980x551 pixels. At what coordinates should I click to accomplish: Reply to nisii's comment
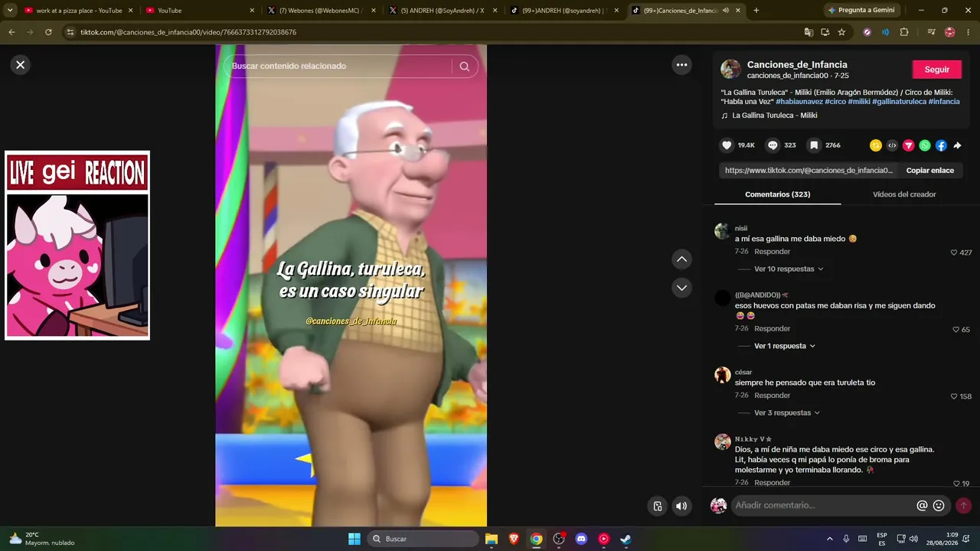(772, 252)
